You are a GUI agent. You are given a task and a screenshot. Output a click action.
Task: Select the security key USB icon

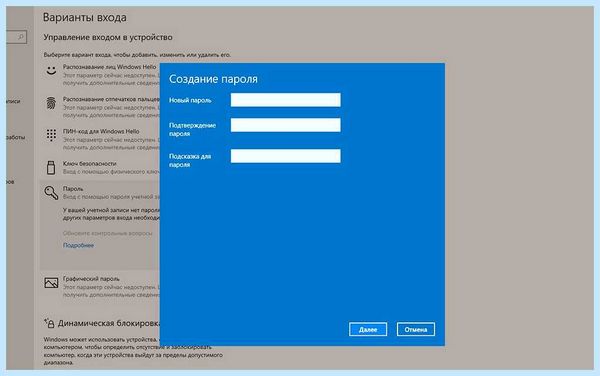point(51,168)
